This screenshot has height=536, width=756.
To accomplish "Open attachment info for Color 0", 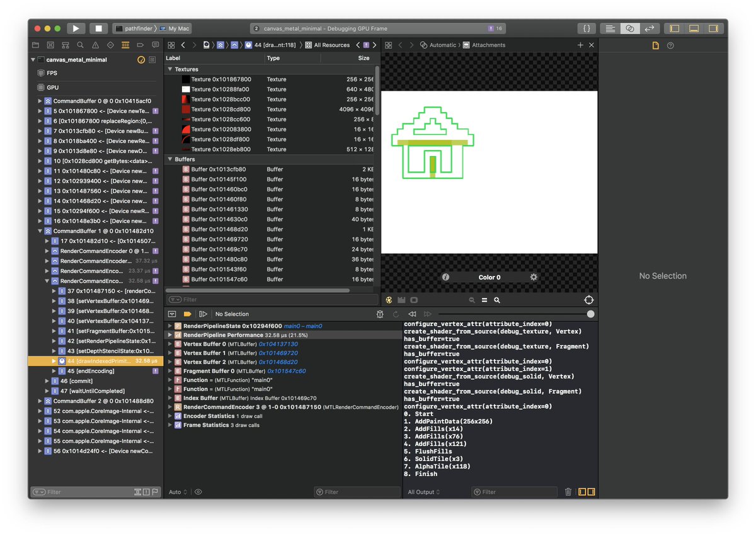I will point(445,277).
